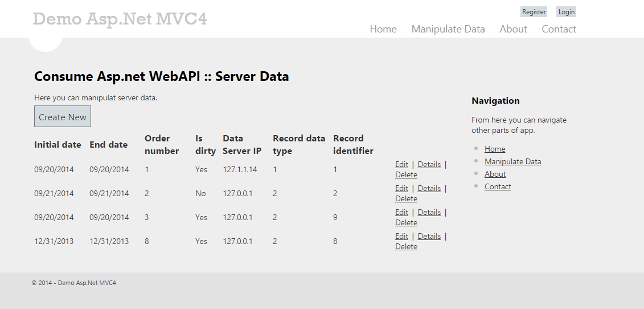Delete the record with order number 1
Viewport: 644px width, 309px height.
point(406,174)
